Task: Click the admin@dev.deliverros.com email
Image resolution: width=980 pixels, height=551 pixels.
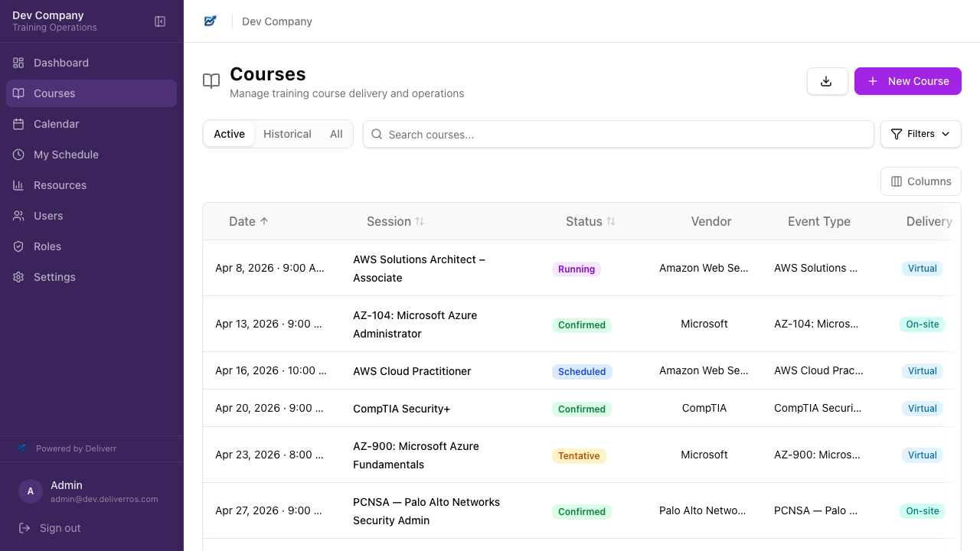Action: point(104,499)
